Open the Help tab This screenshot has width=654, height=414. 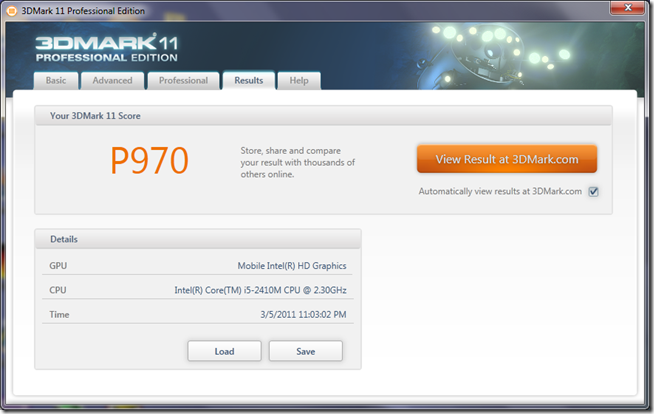coord(299,81)
